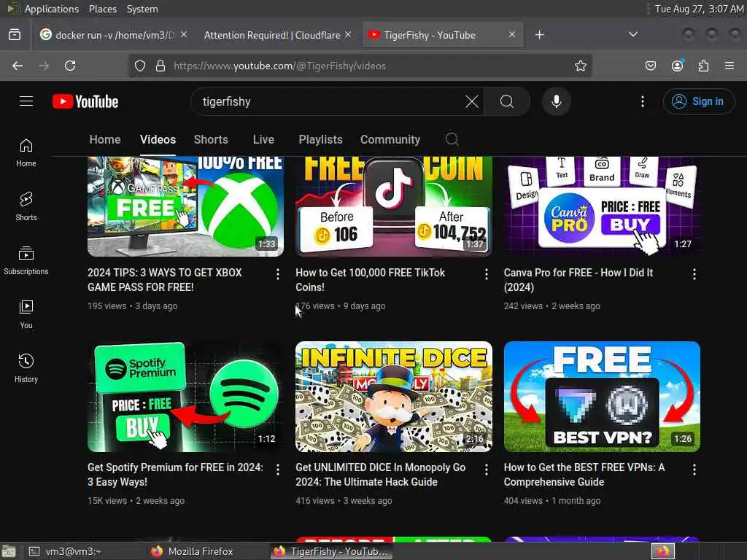Open the You section in the sidebar
Image resolution: width=747 pixels, height=560 pixels.
26,315
